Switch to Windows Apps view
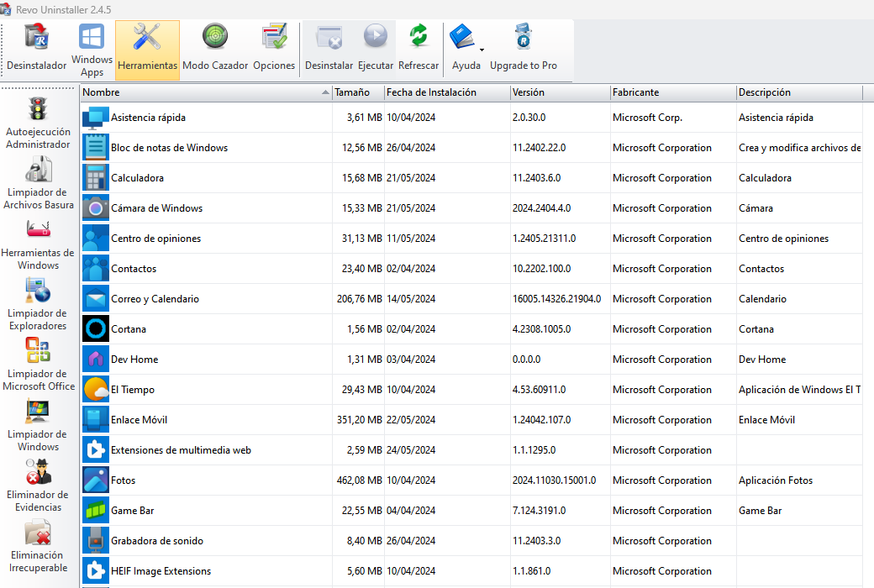 (x=92, y=50)
